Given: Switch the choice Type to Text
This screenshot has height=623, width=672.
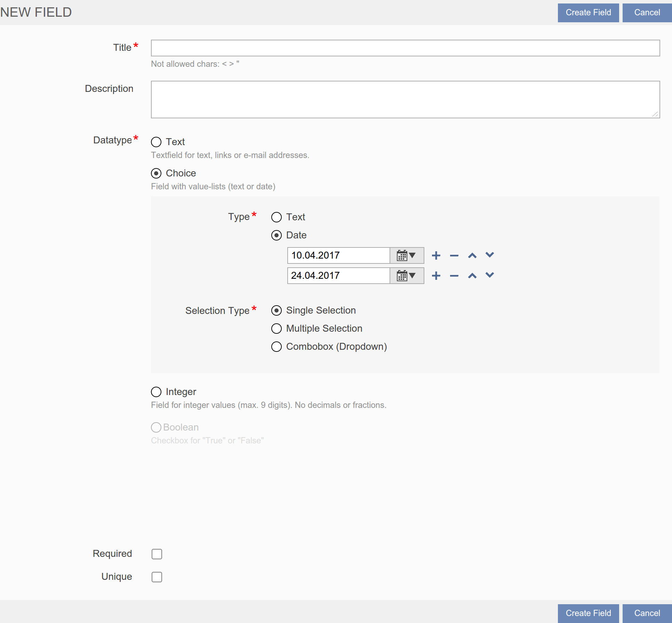Looking at the screenshot, I should click(x=277, y=217).
